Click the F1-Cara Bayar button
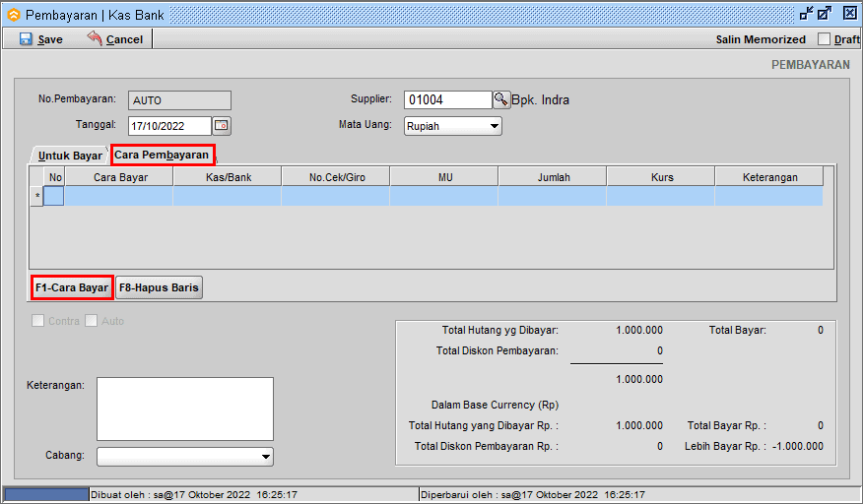The image size is (863, 504). click(x=72, y=287)
